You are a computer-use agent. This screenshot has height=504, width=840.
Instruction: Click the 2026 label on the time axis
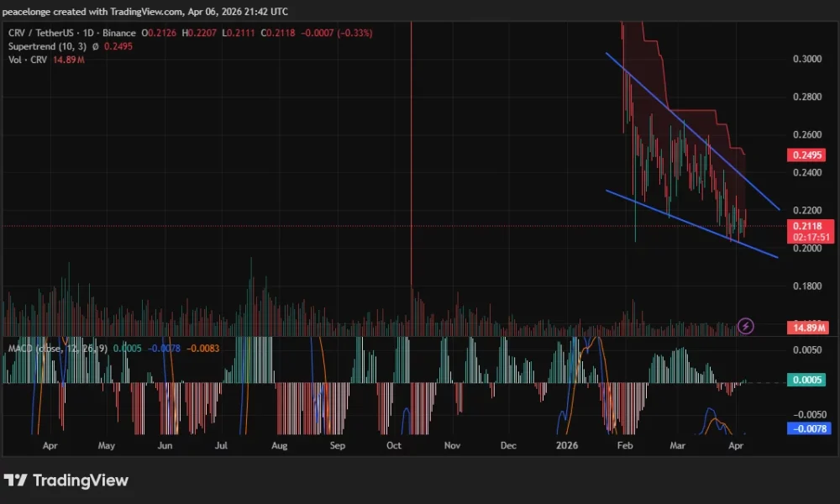pyautogui.click(x=567, y=446)
